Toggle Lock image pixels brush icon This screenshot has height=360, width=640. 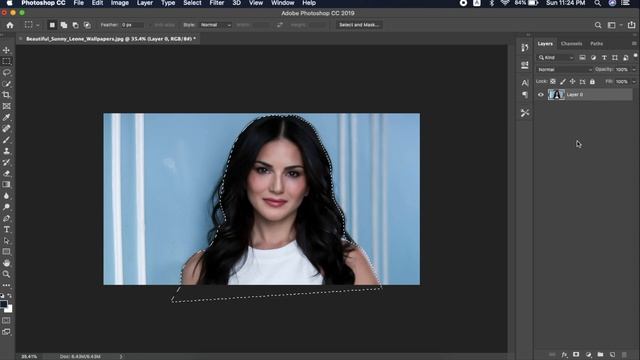tap(562, 82)
